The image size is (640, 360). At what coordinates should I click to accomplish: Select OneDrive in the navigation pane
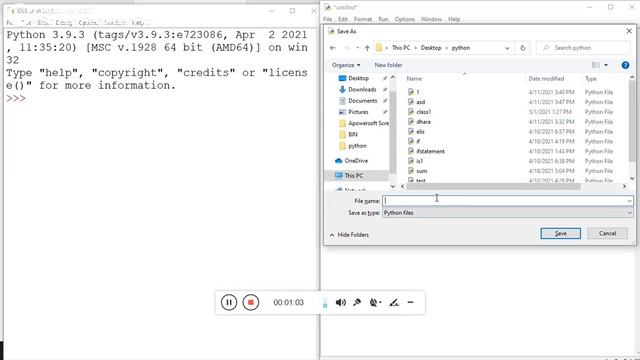click(x=356, y=161)
